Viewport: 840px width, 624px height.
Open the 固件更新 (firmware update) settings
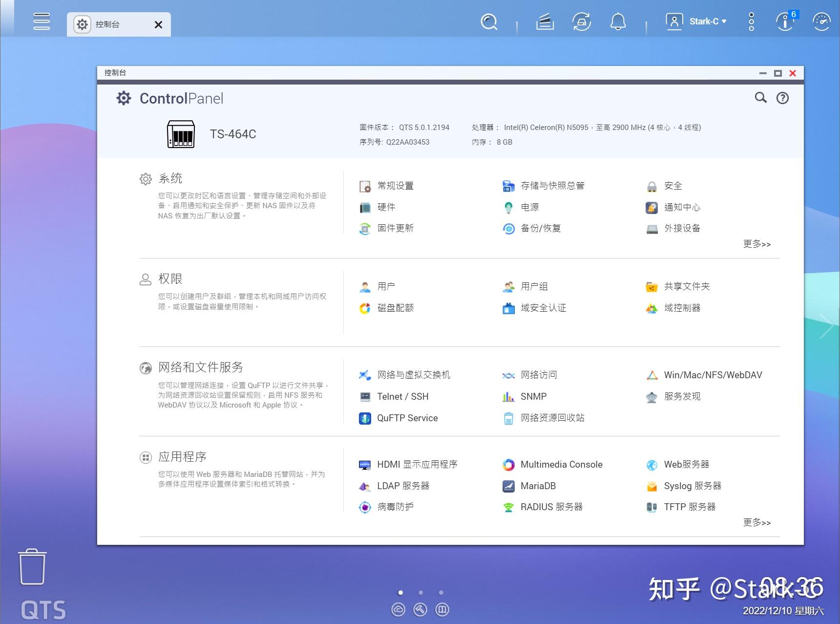coord(396,228)
